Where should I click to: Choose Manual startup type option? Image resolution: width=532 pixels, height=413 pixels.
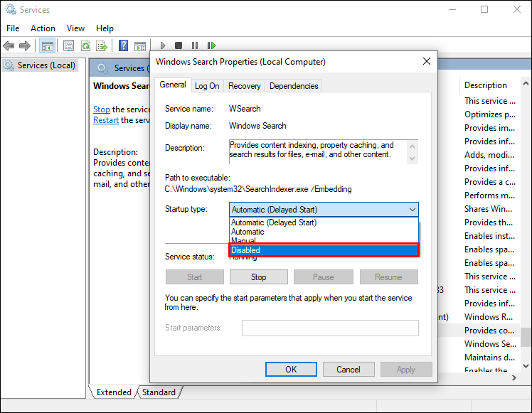click(324, 240)
